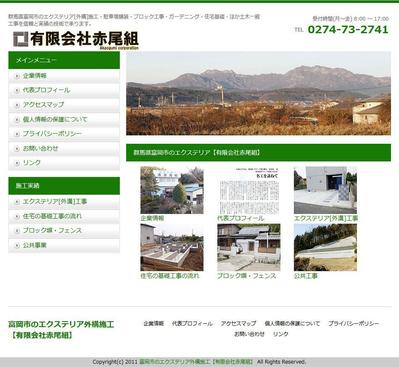This screenshot has width=399, height=367.
Task: Follow the ブロック塀・フェンス caption link under its thumbnail
Action: tap(247, 276)
